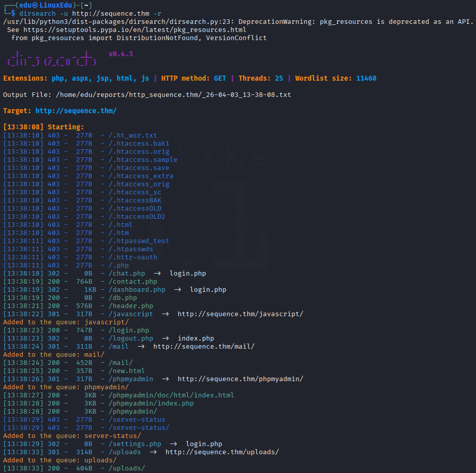
Task: Click the /settings.php result path
Action: (135, 444)
